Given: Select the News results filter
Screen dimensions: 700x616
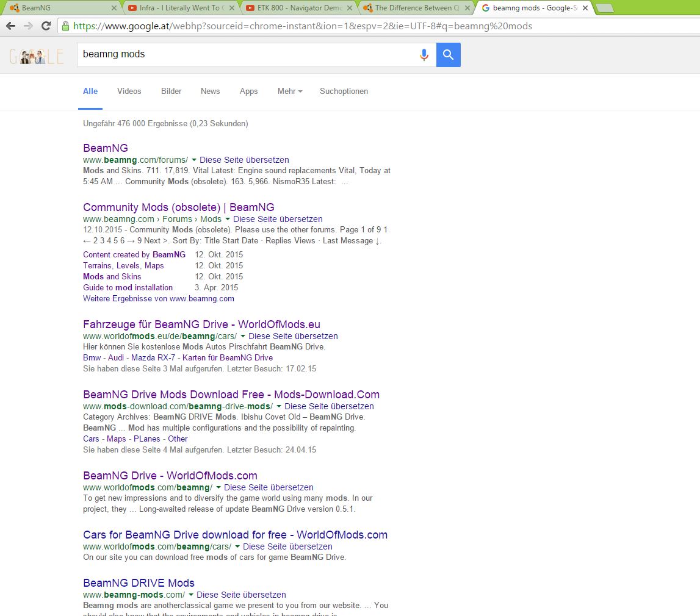Looking at the screenshot, I should click(x=211, y=91).
